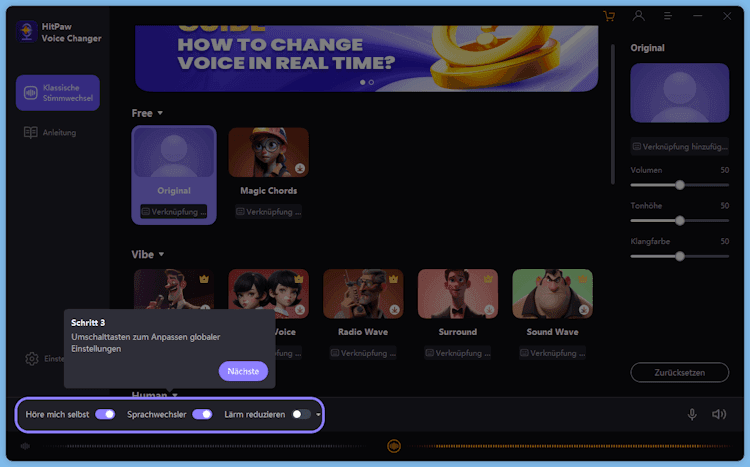The height and width of the screenshot is (467, 750).
Task: Select the Magic Chords voice thumbnail
Action: point(268,152)
